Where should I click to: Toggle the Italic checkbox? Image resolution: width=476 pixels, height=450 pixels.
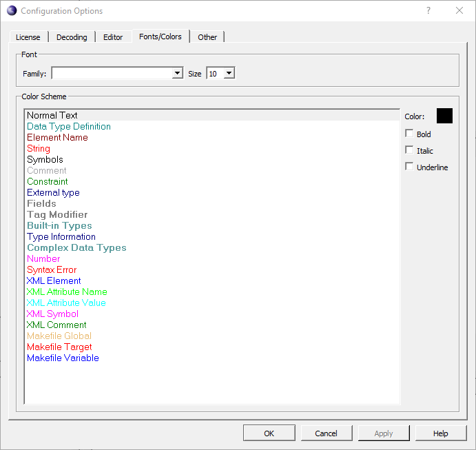pos(410,150)
